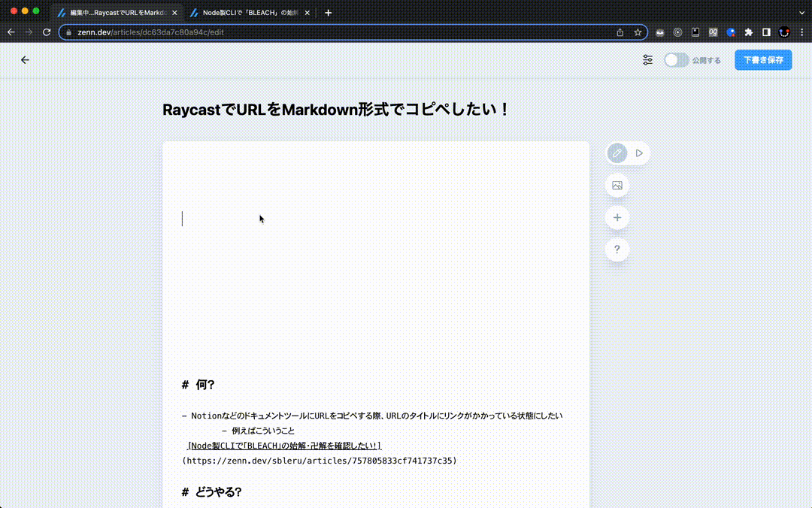
Task: Close the Node製CLI browser tab
Action: click(x=307, y=13)
